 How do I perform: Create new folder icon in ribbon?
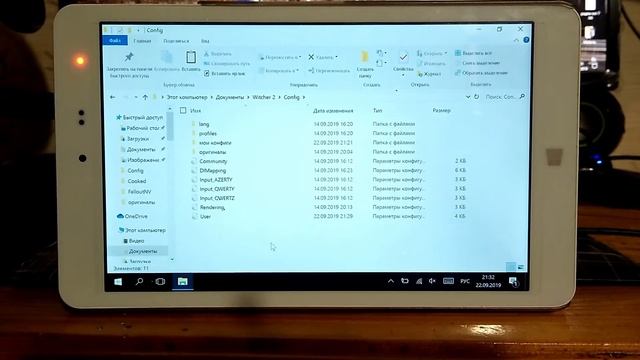[x=364, y=57]
